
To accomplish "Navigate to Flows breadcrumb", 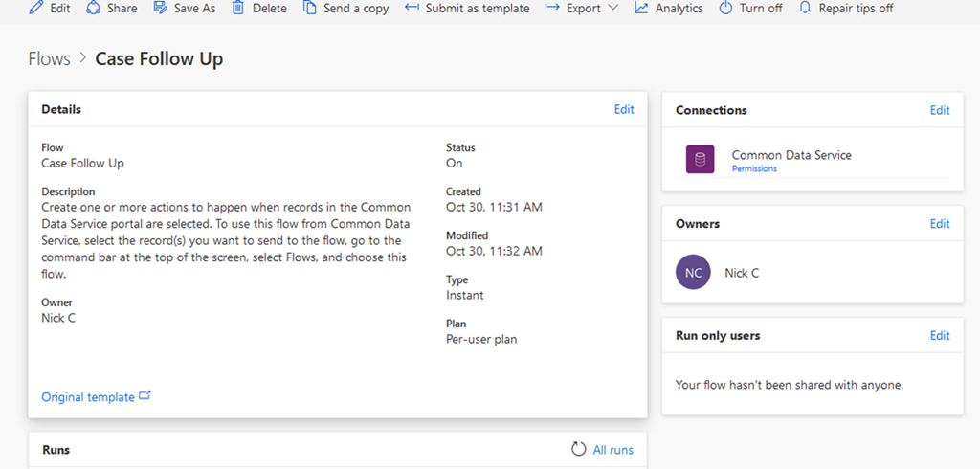I will click(50, 59).
